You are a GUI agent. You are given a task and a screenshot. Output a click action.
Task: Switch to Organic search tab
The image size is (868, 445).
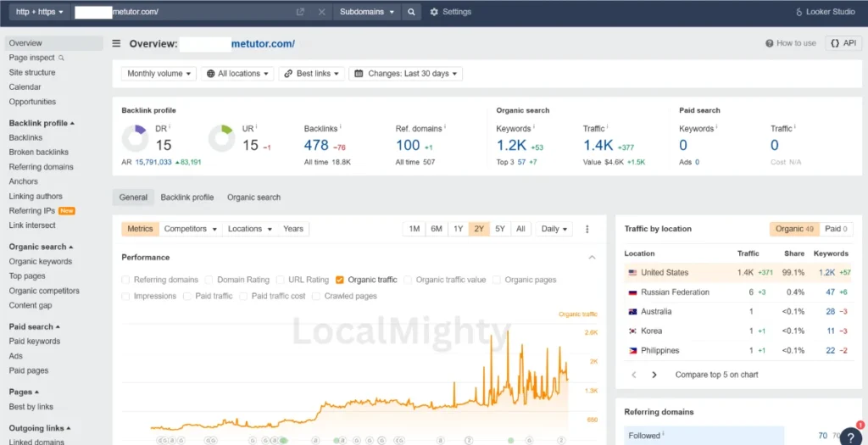coord(253,197)
